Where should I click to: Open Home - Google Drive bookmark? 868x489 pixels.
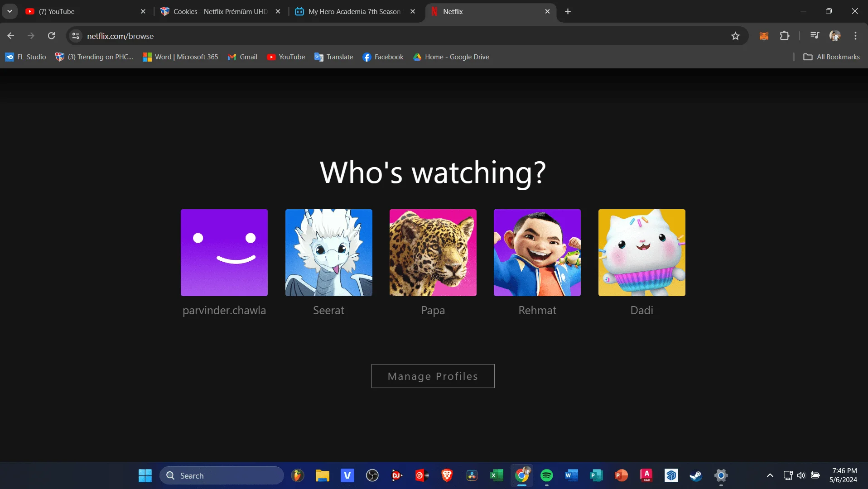(451, 57)
